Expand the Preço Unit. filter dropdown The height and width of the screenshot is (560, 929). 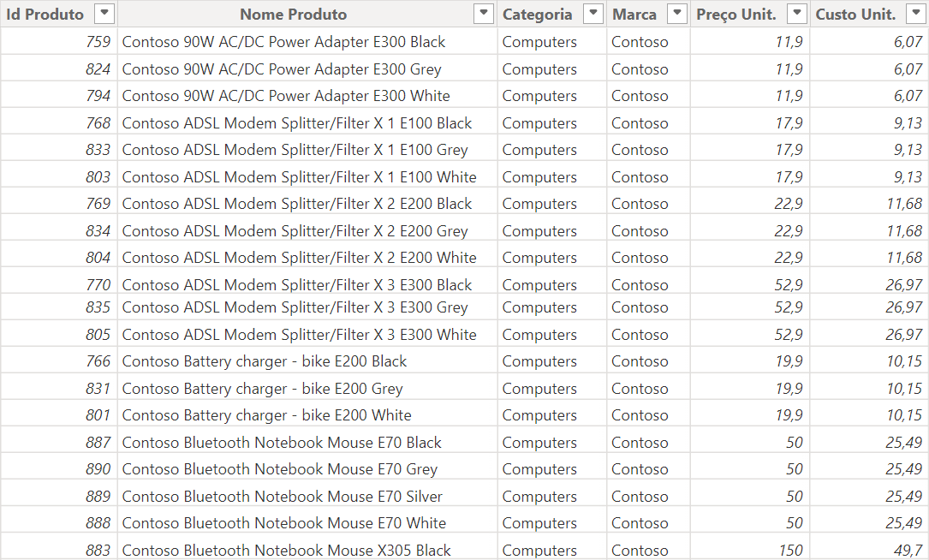click(797, 13)
